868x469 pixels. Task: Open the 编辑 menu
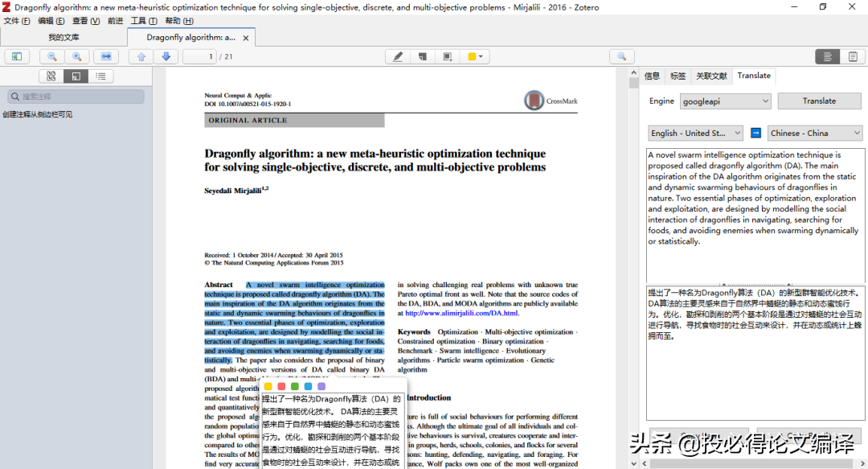[51, 20]
